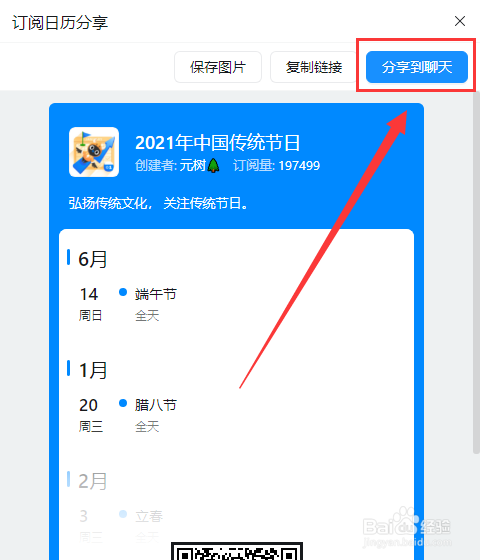Close the 订阅日历分享 dialog
The width and height of the screenshot is (480, 560).
point(460,21)
